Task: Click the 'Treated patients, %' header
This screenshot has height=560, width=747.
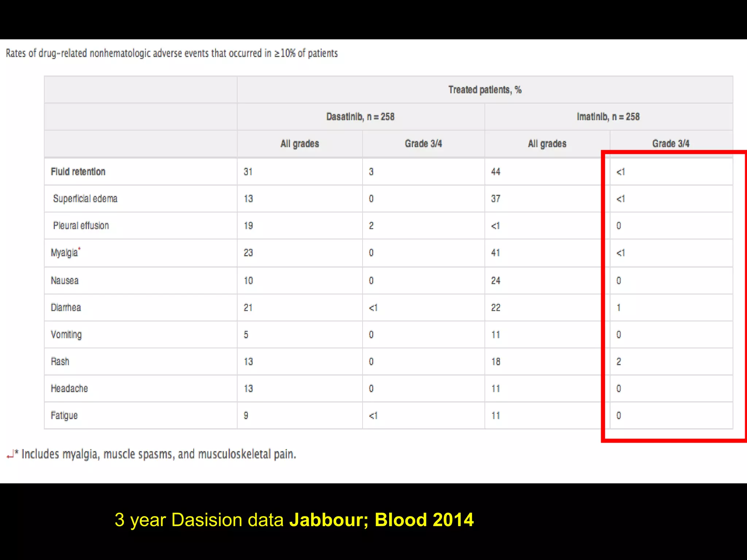Action: 485,90
